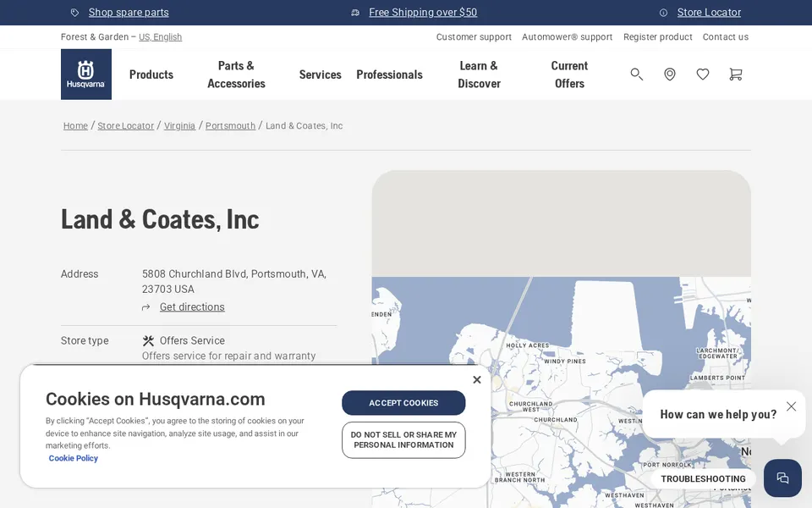Click the arrow icon beside Get directions
The width and height of the screenshot is (812, 508).
[146, 307]
